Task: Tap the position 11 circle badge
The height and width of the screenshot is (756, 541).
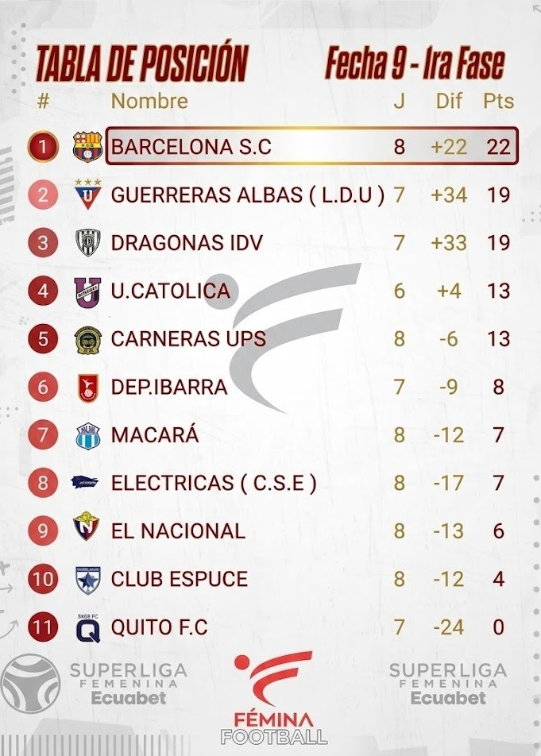Action: [x=43, y=627]
